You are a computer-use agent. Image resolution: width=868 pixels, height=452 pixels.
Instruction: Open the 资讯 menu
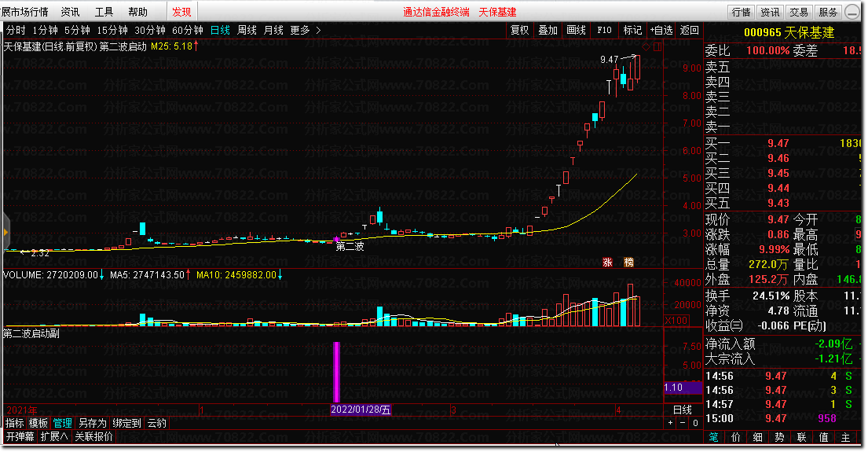pyautogui.click(x=70, y=12)
